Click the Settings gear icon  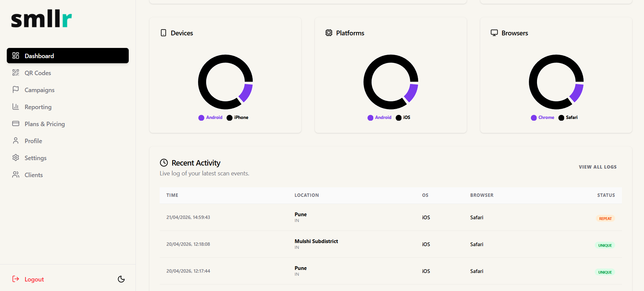pos(16,157)
